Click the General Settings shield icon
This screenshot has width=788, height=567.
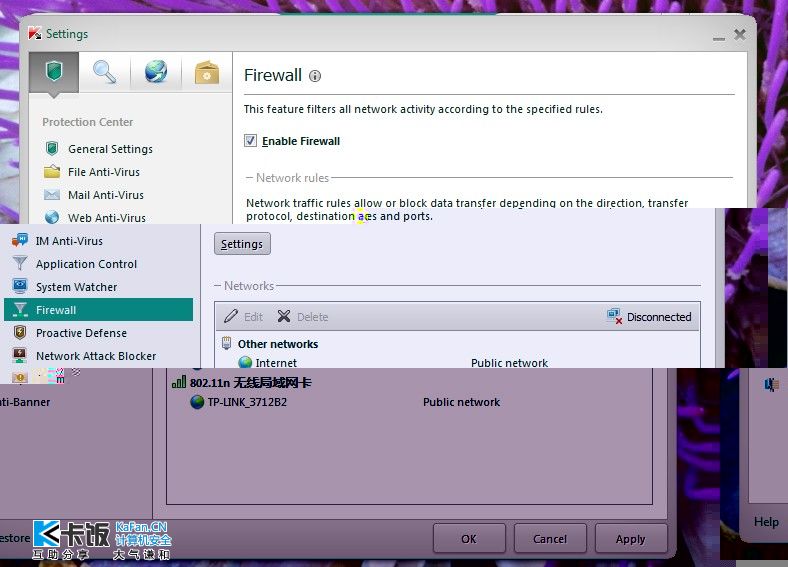coord(52,148)
